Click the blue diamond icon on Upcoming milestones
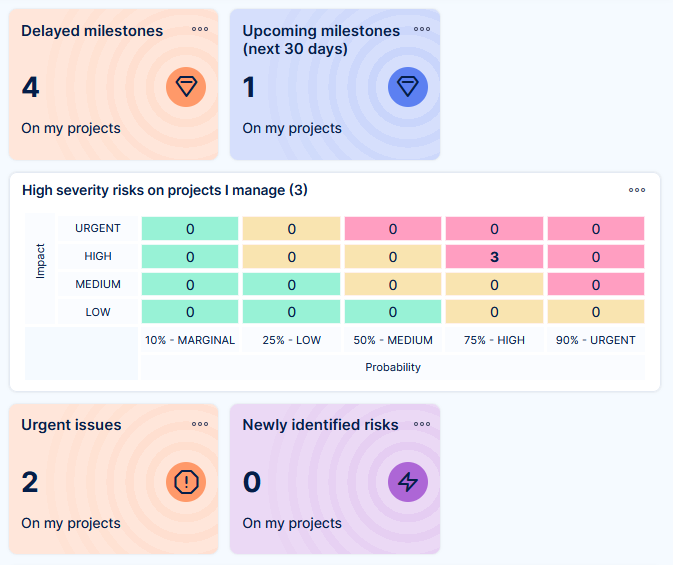 coord(407,87)
